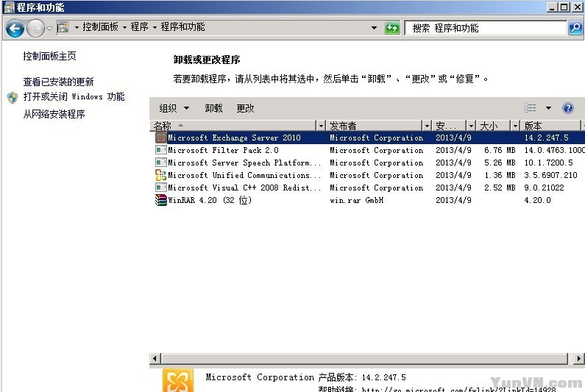
Task: Click the grayed forward navigation arrow
Action: [x=35, y=28]
